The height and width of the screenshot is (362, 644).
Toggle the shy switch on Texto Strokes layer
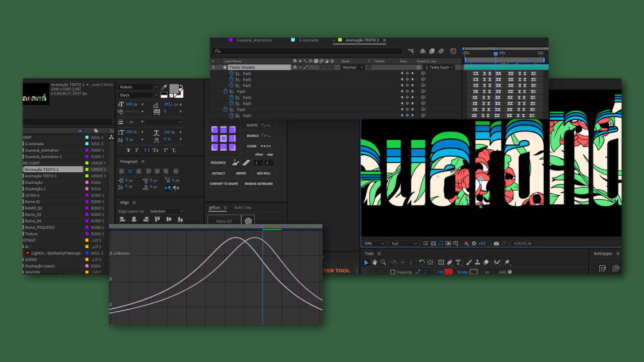click(294, 67)
